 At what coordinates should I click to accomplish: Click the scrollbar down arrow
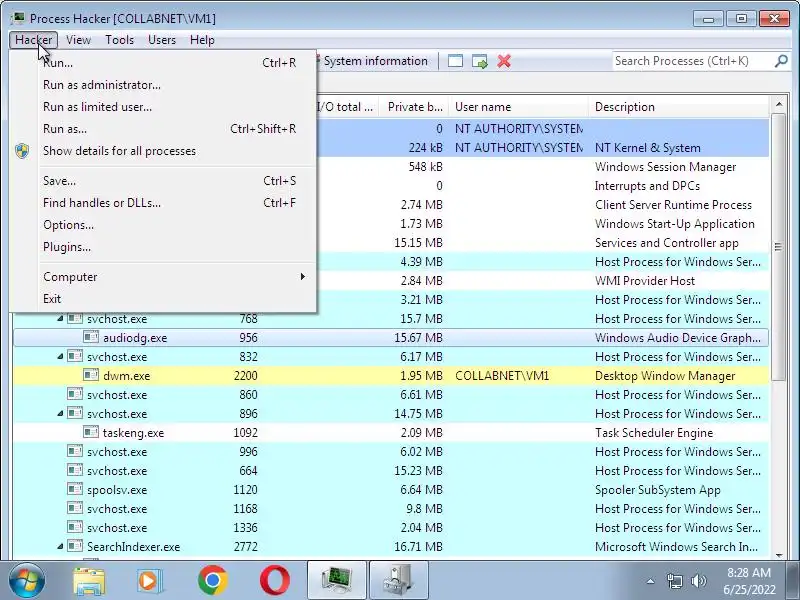point(778,555)
